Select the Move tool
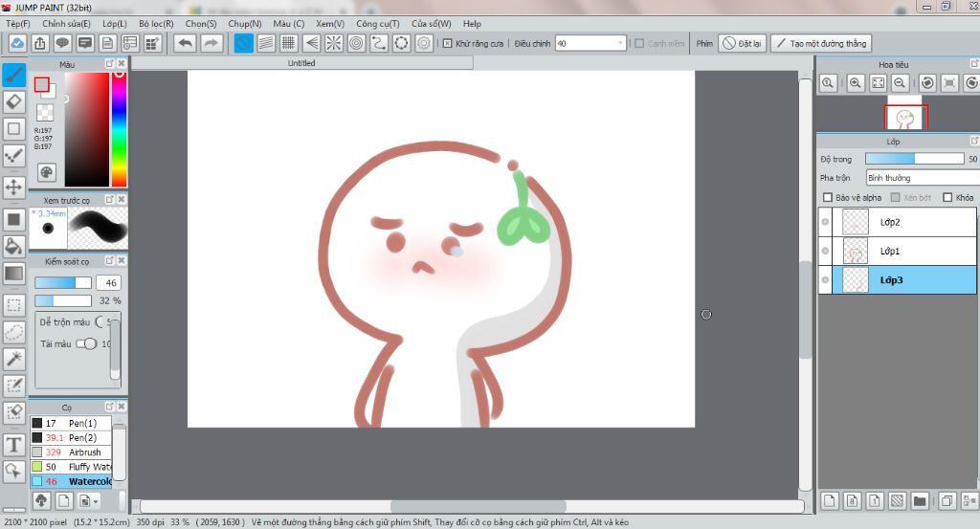The image size is (980, 529). [x=13, y=187]
